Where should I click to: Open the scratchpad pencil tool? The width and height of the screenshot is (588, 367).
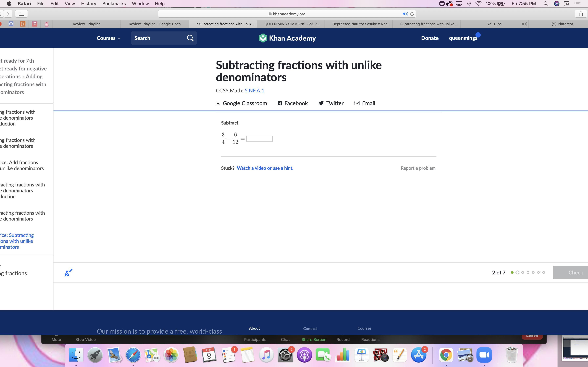[x=69, y=272]
